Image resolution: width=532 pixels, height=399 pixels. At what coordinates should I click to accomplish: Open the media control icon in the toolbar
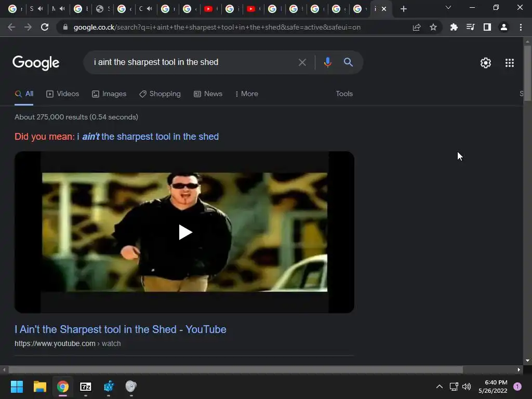470,27
